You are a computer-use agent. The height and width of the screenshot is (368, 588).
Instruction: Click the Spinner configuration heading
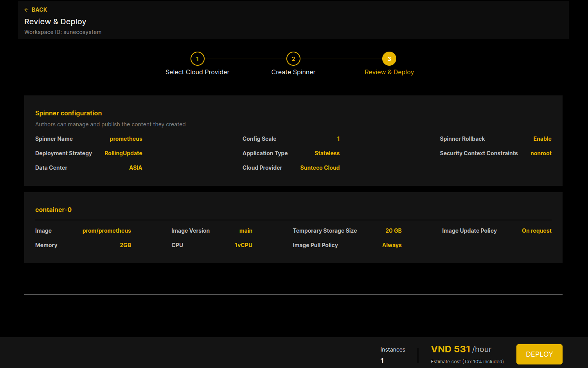68,113
